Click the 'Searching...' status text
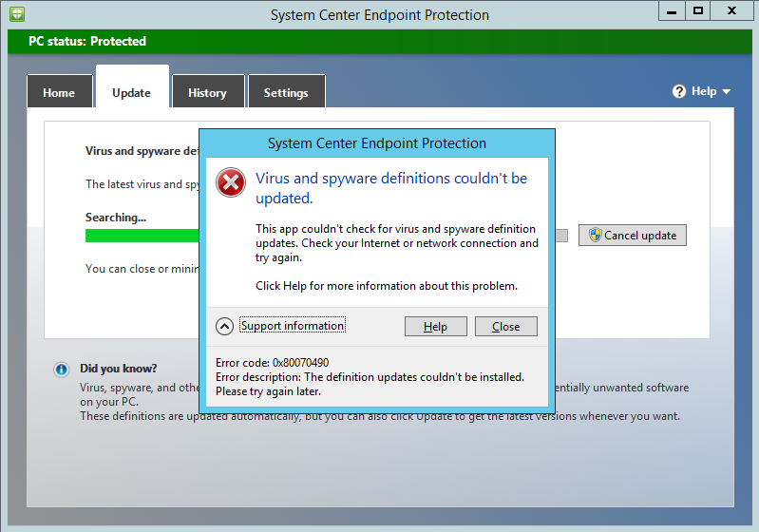Viewport: 759px width, 532px height. click(116, 218)
